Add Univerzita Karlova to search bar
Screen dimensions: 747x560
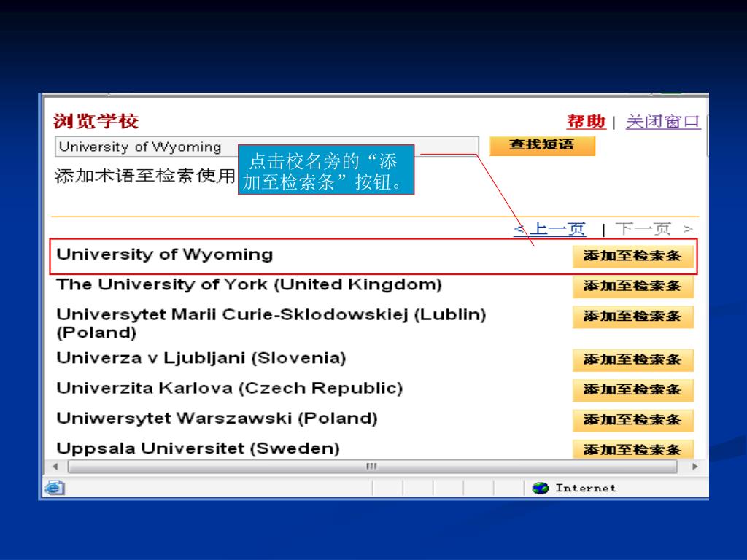coord(632,389)
